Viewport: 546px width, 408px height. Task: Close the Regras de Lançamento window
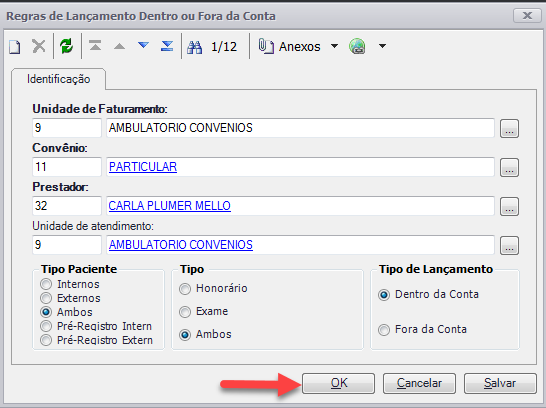click(527, 16)
